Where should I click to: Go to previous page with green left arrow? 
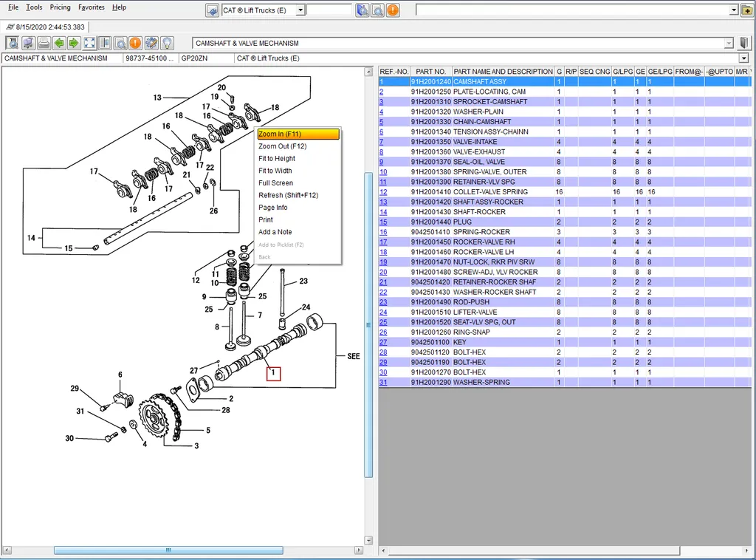(59, 43)
